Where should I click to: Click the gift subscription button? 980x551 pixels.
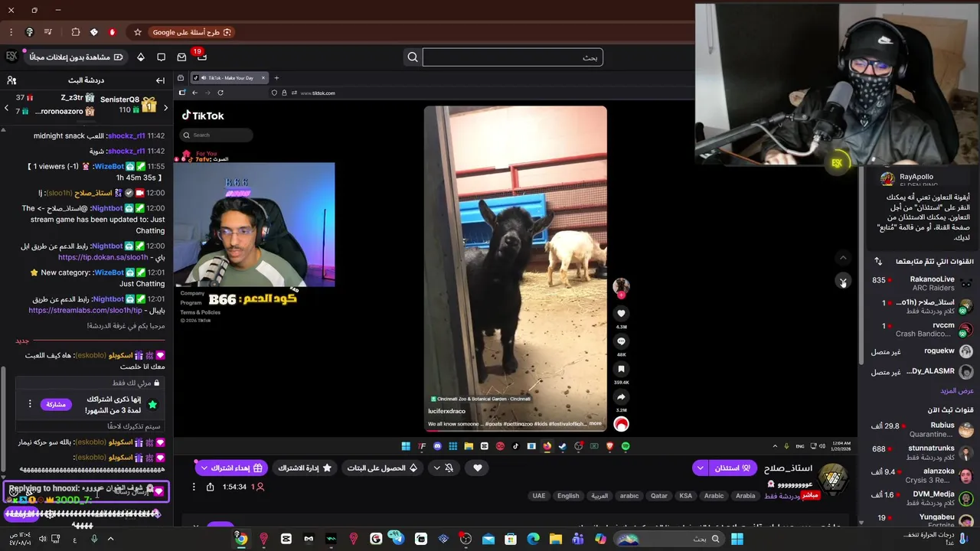[x=236, y=468]
